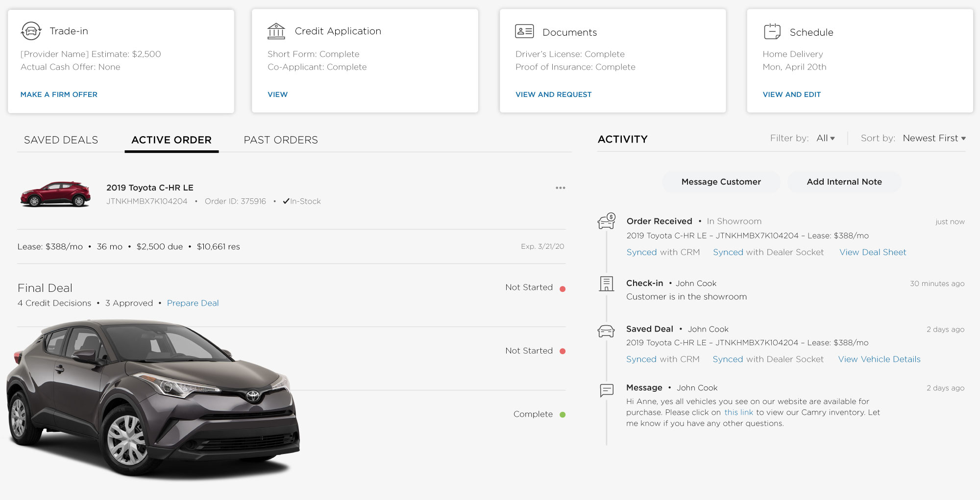Click the Check-in building icon
The image size is (980, 500).
[x=606, y=284]
